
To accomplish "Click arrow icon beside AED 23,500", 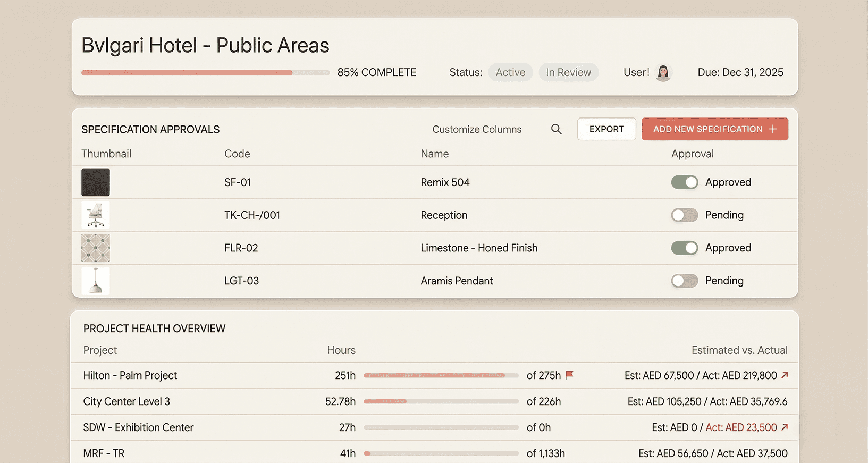I will 785,427.
